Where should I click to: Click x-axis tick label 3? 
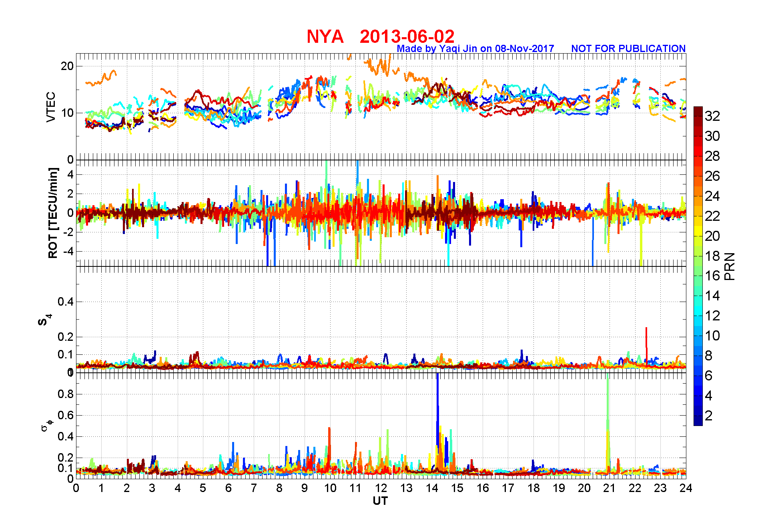(x=152, y=488)
